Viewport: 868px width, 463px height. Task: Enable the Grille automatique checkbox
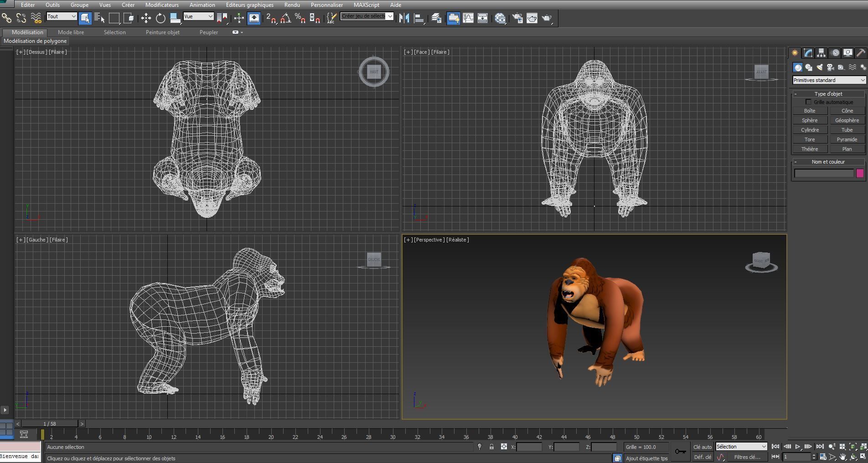click(x=808, y=102)
